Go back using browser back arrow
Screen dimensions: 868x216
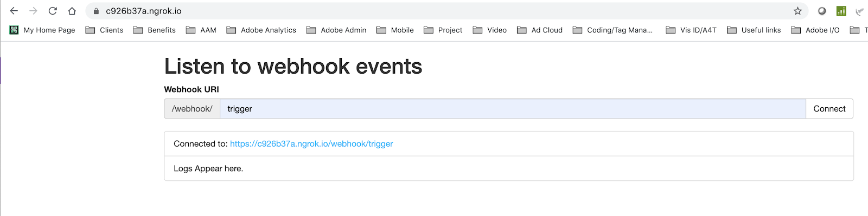(14, 11)
